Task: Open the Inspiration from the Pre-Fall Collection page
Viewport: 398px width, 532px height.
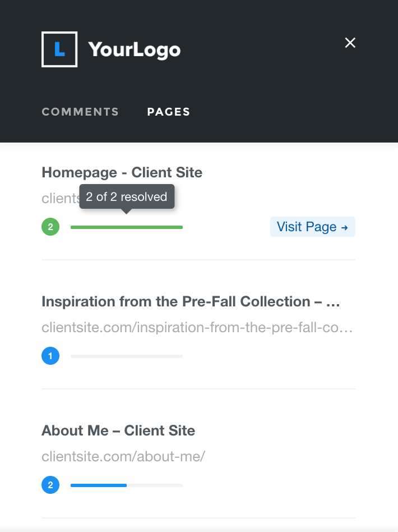Action: tap(191, 301)
